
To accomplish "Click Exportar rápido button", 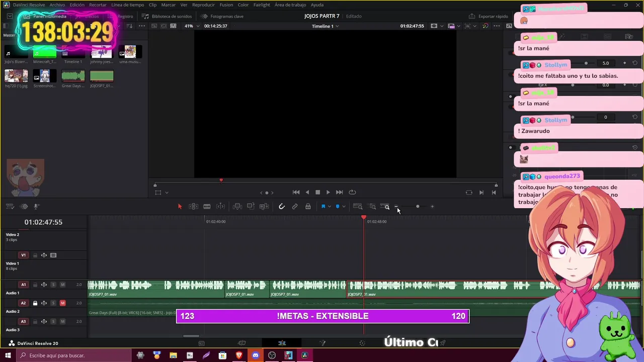I will tap(488, 16).
